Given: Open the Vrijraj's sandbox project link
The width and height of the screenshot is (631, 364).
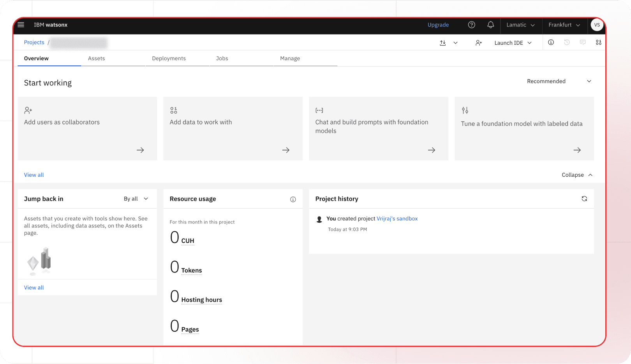Looking at the screenshot, I should (397, 219).
